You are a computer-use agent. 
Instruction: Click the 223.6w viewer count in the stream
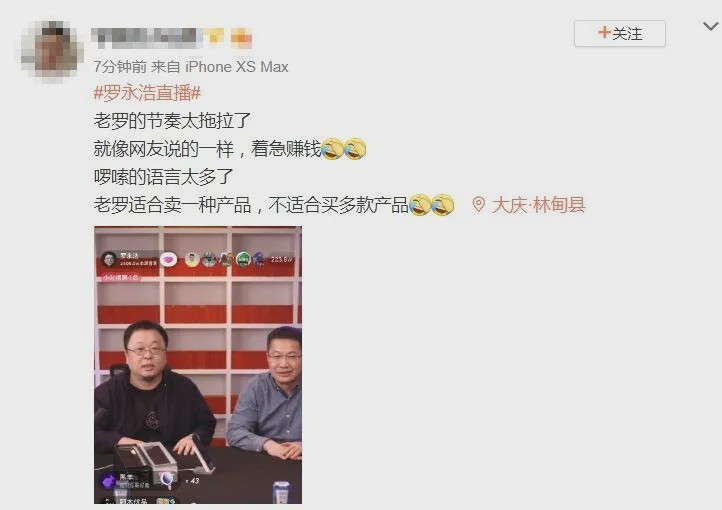(281, 260)
